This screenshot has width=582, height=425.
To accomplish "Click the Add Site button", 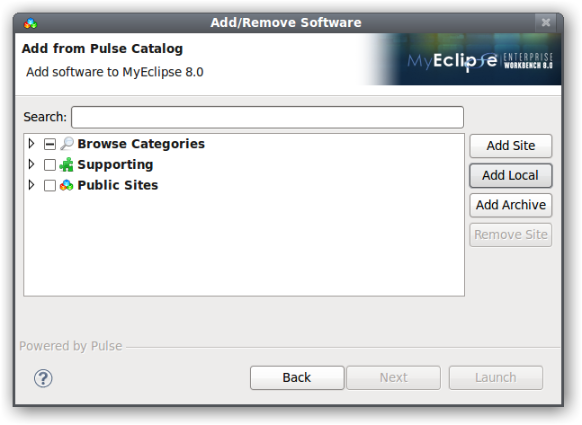I will click(x=511, y=146).
